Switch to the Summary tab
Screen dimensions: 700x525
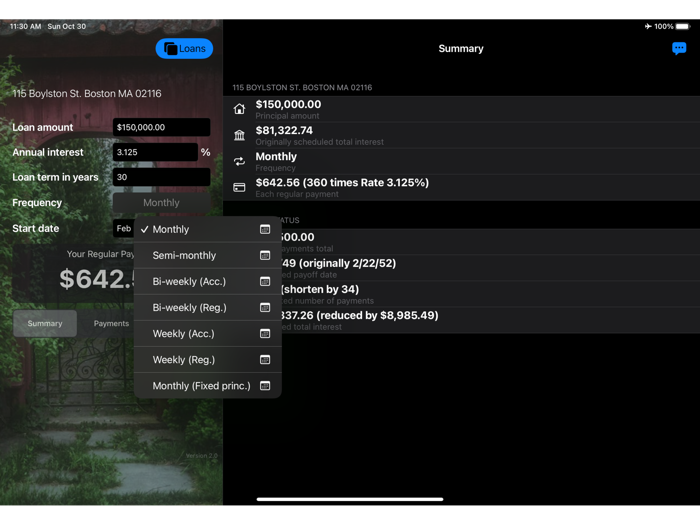pos(45,323)
